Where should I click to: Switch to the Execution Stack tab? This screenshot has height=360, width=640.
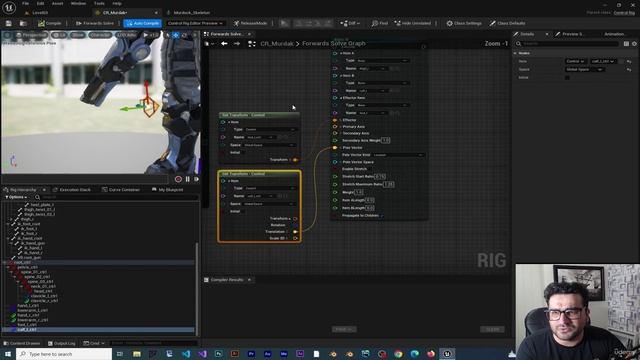pos(72,190)
